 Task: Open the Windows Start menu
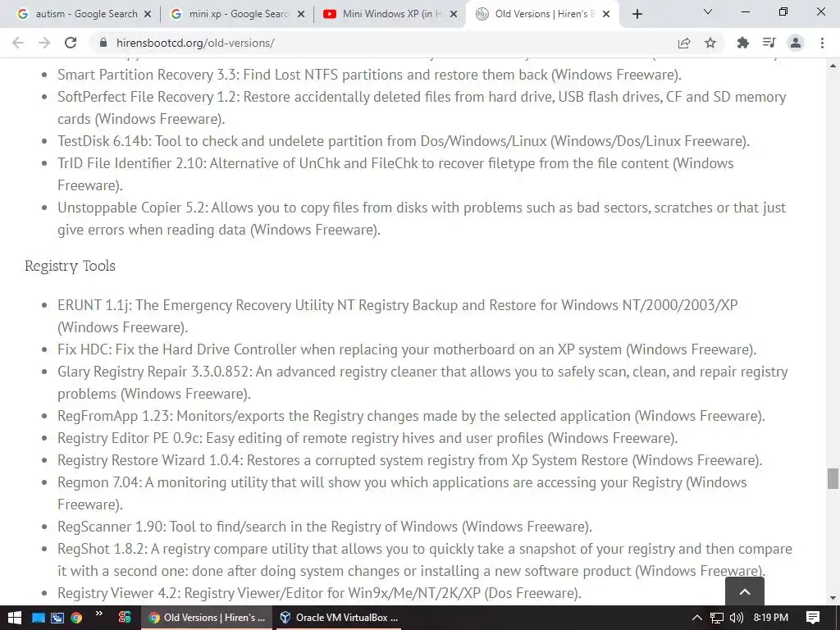pos(14,618)
